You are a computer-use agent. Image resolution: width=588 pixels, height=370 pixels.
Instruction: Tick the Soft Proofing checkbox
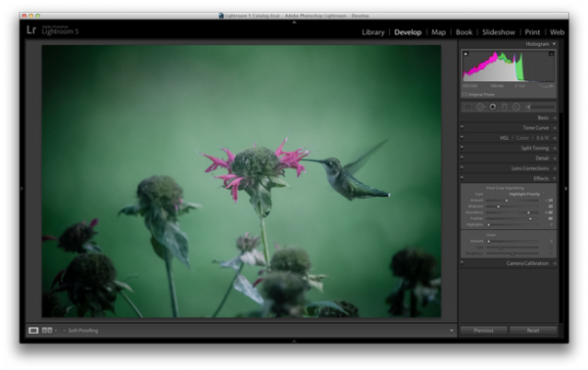(x=64, y=330)
